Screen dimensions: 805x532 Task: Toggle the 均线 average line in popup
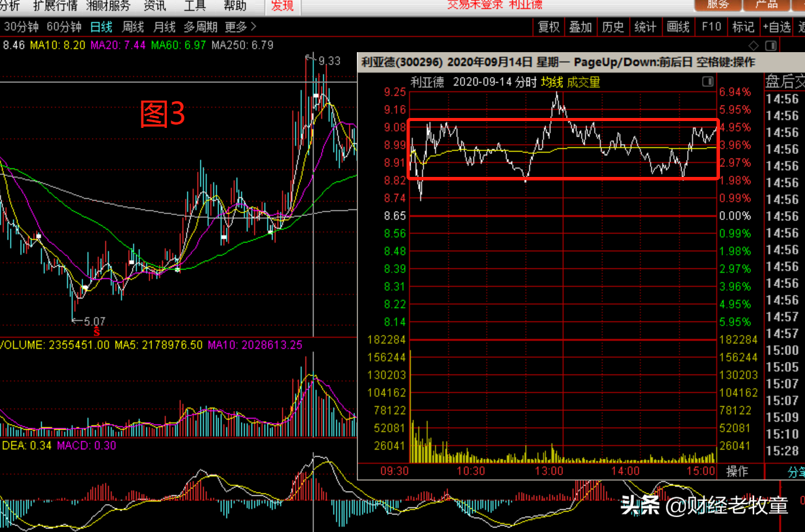pyautogui.click(x=552, y=82)
